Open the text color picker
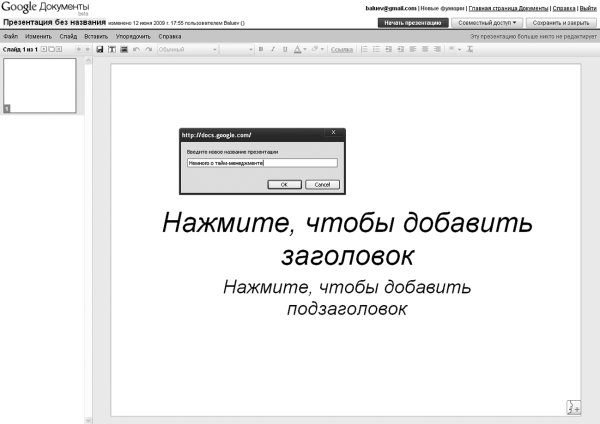Image resolution: width=600 pixels, height=424 pixels. pyautogui.click(x=297, y=49)
